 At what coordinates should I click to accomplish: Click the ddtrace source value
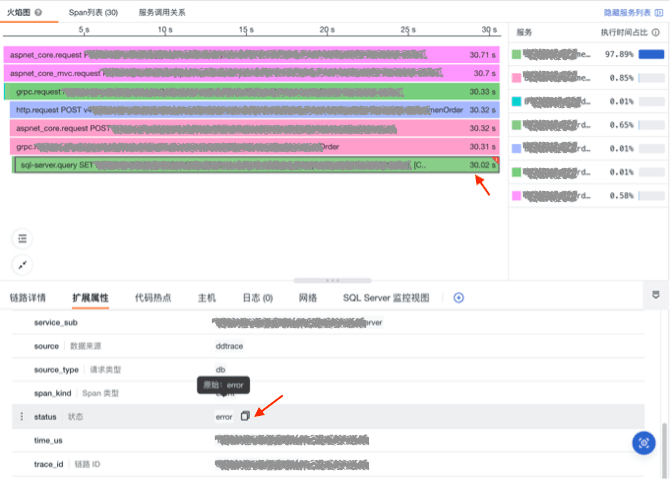point(229,346)
